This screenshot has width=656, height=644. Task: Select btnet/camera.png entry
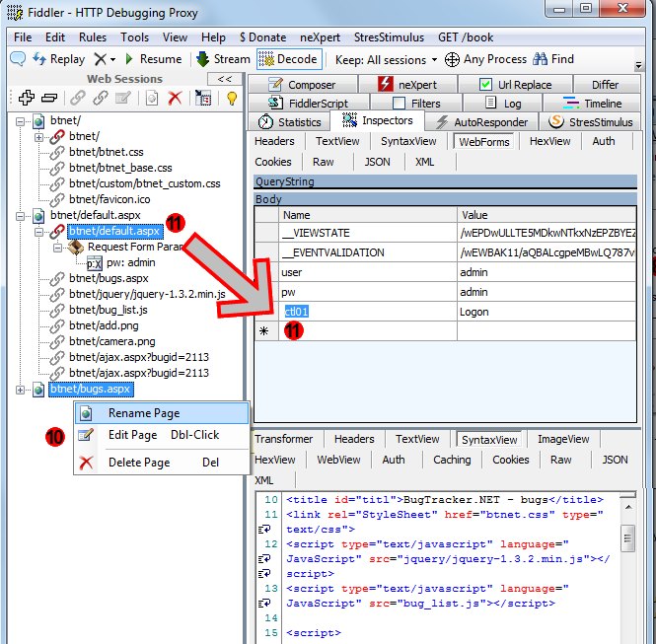111,341
